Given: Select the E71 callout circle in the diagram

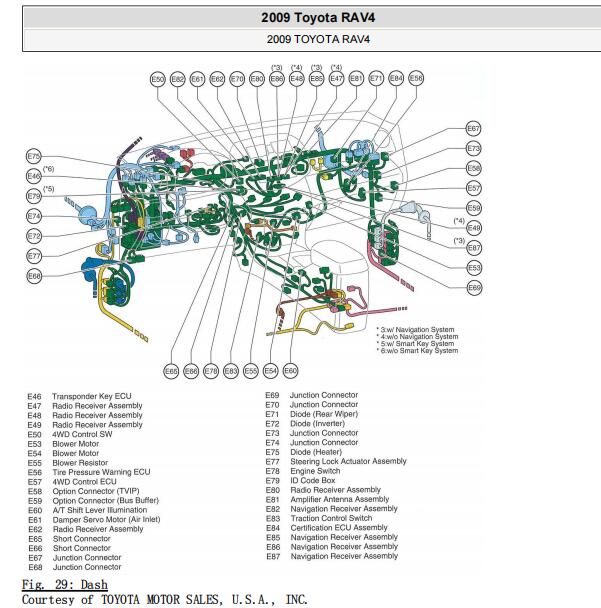Looking at the screenshot, I should [376, 79].
